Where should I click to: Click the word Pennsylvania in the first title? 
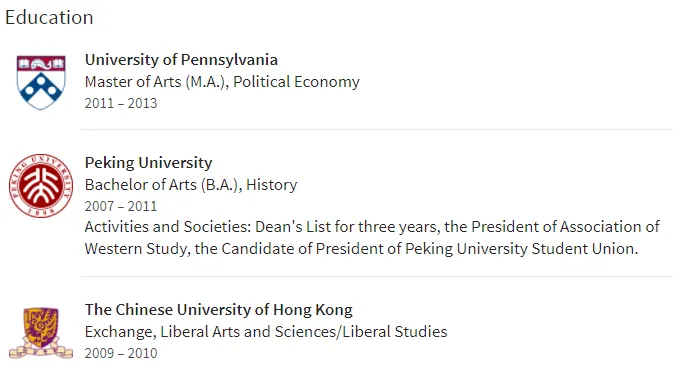tap(229, 60)
